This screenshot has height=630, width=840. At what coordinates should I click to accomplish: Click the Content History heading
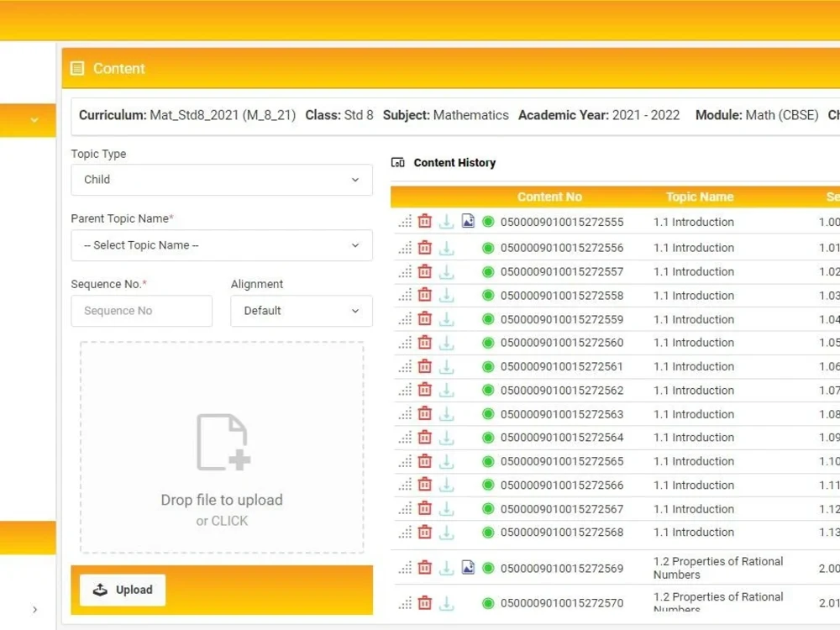(x=454, y=162)
